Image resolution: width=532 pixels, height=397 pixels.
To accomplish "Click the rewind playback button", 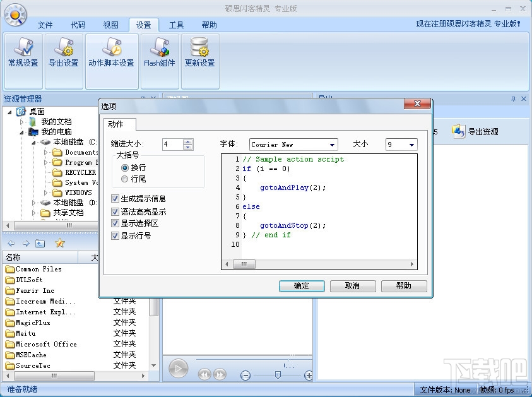I will tap(204, 375).
